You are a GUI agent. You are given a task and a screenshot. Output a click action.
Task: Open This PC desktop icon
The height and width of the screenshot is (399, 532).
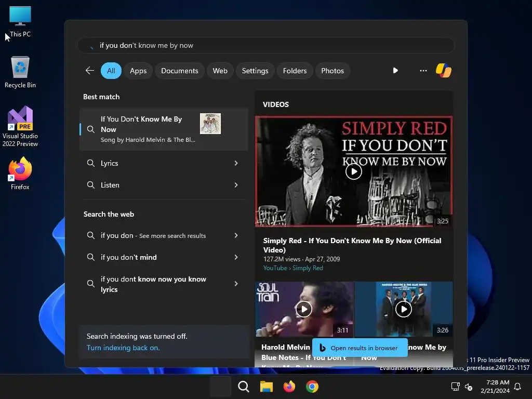(x=20, y=22)
